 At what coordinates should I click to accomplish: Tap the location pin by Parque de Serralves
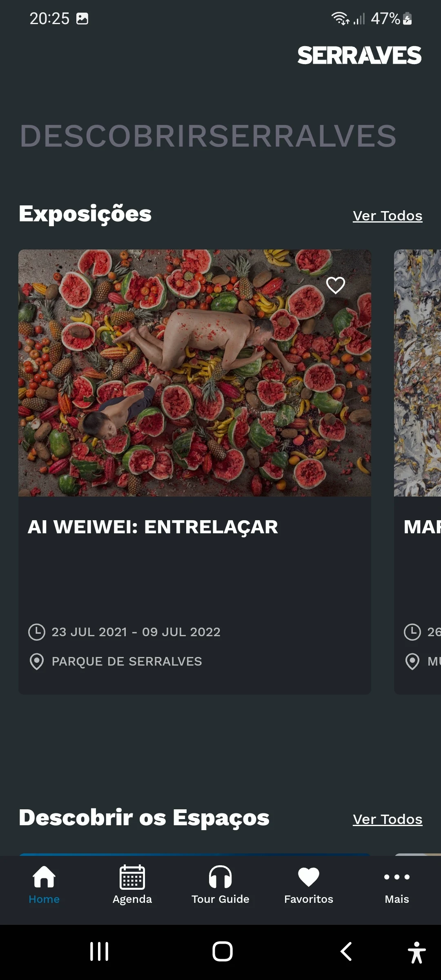[37, 661]
